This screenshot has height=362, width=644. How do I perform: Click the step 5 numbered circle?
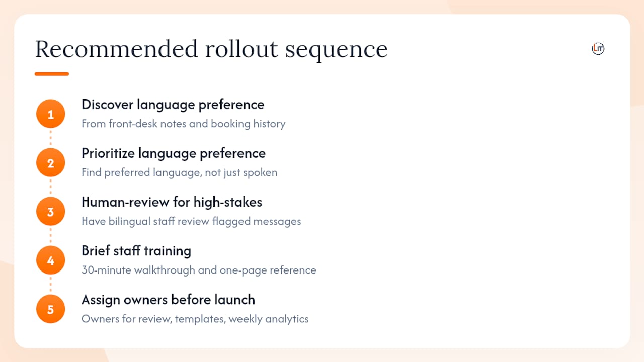(50, 309)
